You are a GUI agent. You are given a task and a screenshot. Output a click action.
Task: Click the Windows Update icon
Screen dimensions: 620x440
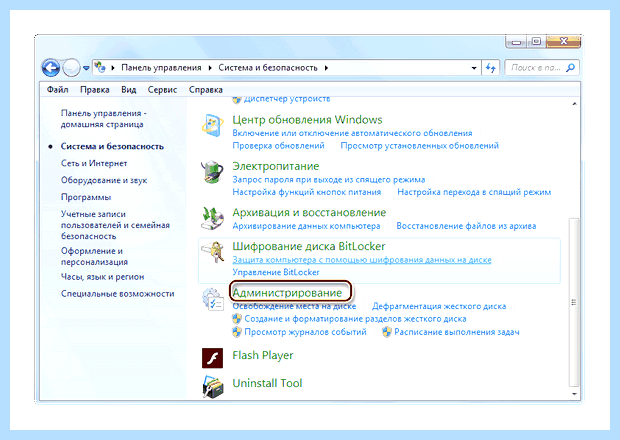(212, 125)
